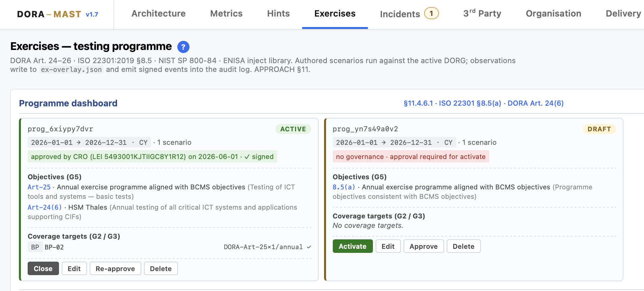
Task: Open the Organisation tab
Action: click(x=553, y=14)
